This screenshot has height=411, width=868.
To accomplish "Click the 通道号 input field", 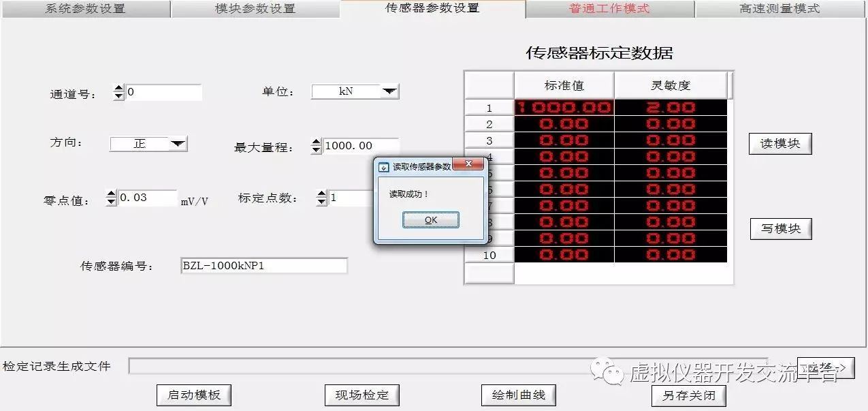I will click(x=163, y=93).
